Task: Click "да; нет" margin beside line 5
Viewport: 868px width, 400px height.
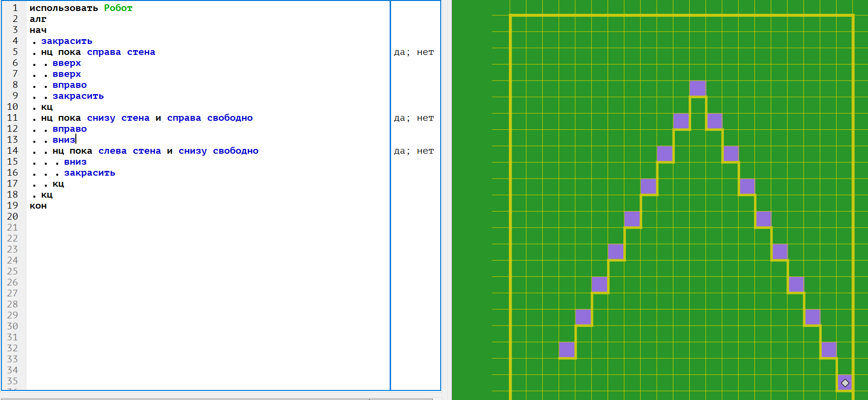Action: point(413,52)
